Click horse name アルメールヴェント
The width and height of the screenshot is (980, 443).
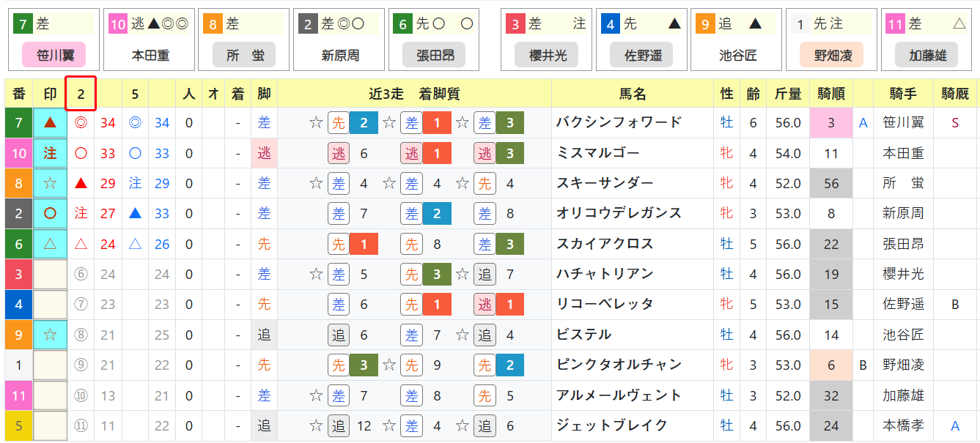(x=619, y=395)
